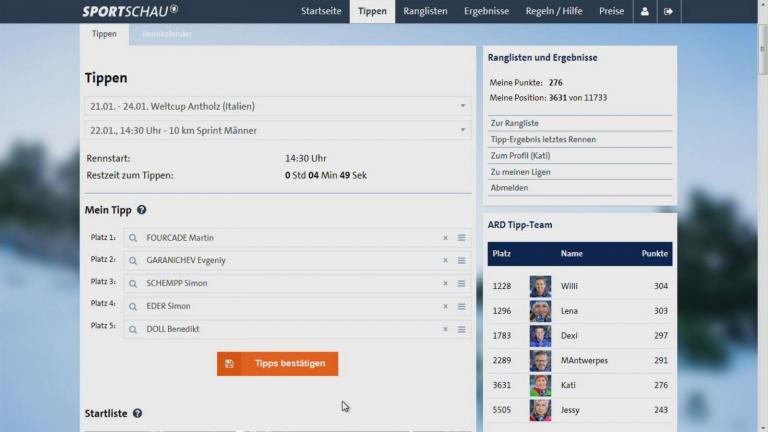Open the Ergebnisse menu item
768x432 pixels.
point(486,12)
